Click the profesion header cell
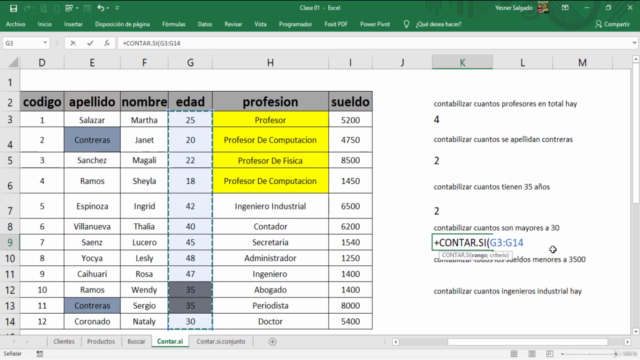 270,102
